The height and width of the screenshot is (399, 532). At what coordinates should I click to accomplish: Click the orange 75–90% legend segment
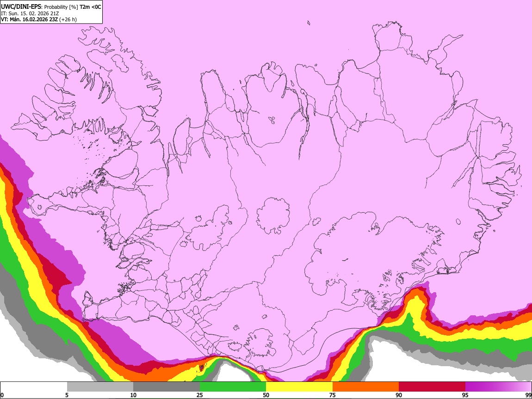[x=366, y=387]
